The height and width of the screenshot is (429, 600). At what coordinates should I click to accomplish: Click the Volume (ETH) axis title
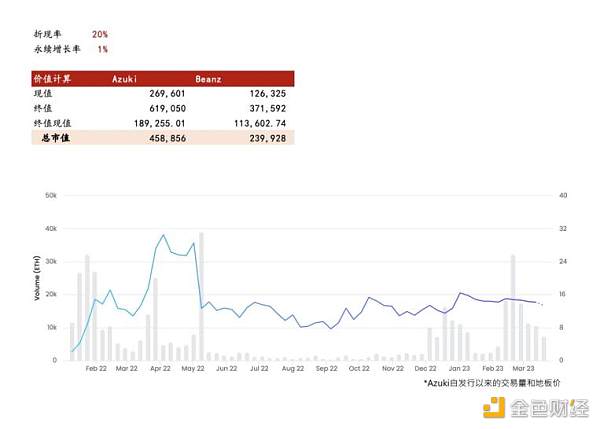[38, 279]
